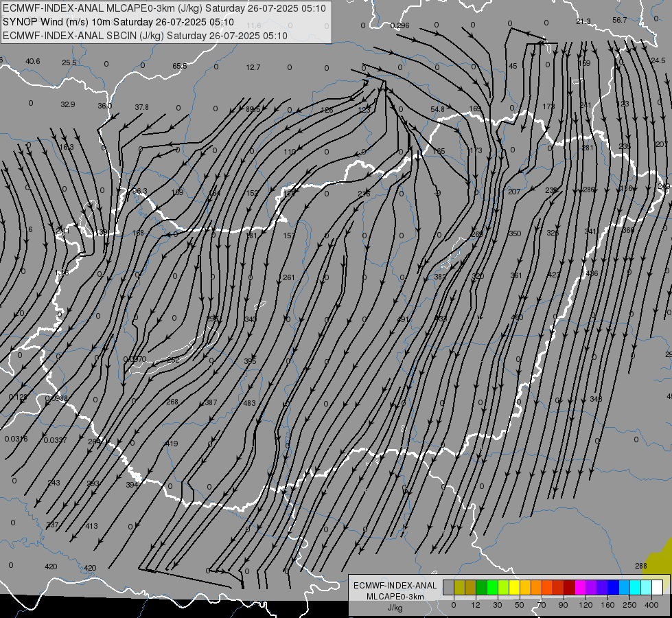Click the map value 0.129
Screen dimensions: 672x618
point(18,397)
